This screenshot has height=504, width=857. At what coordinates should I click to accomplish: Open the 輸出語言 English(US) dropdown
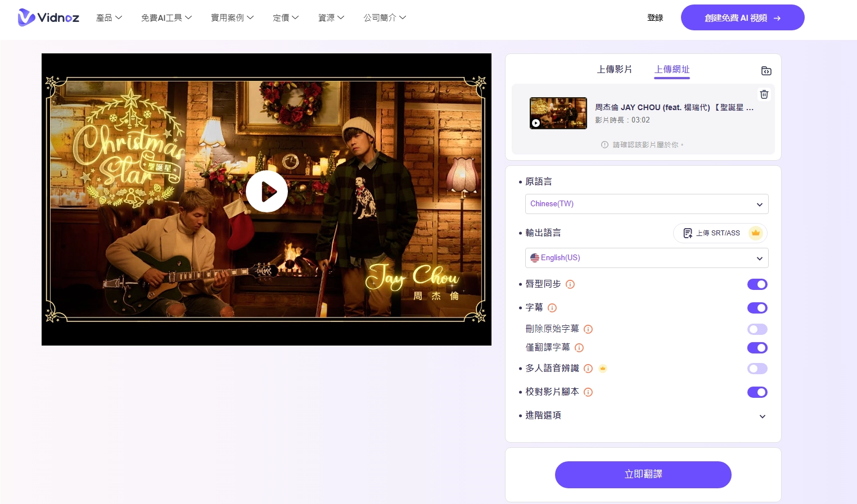(646, 258)
